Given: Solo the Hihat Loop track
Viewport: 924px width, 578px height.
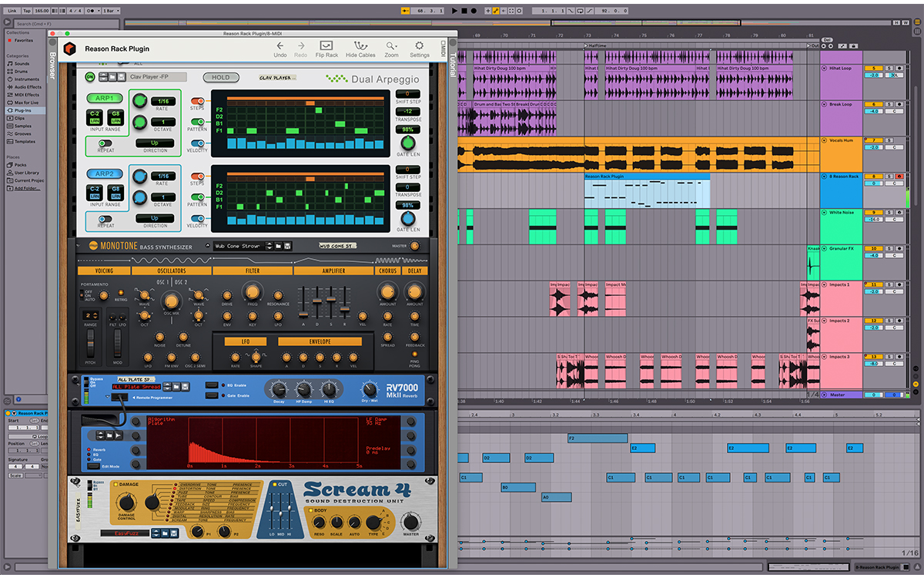Looking at the screenshot, I should coord(889,69).
